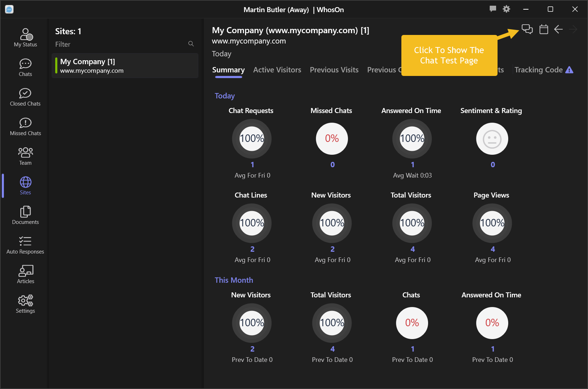The image size is (588, 389).
Task: Click the Chat Requests 100% gauge
Action: [x=252, y=139]
